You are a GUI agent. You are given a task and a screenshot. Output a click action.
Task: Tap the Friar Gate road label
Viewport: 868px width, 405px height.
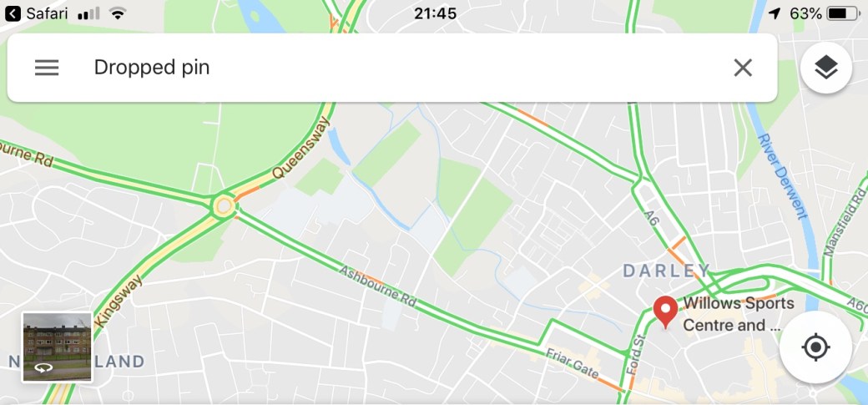572,363
